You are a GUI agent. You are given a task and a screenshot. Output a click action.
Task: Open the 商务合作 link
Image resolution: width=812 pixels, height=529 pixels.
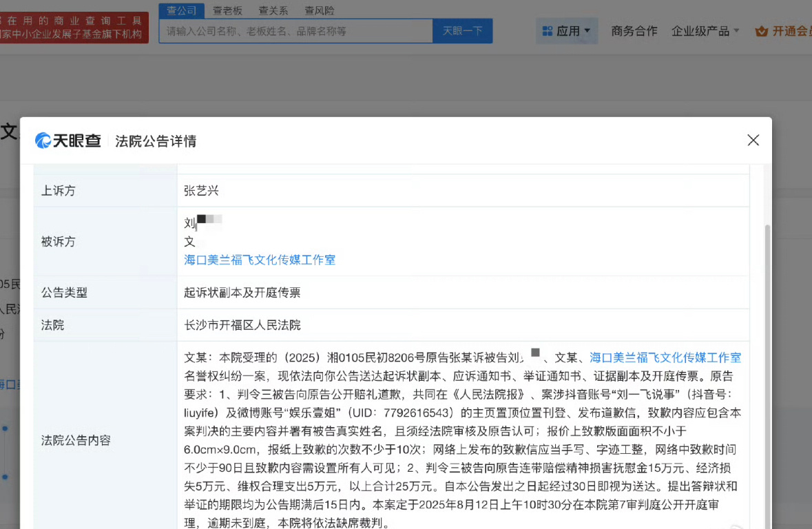634,31
